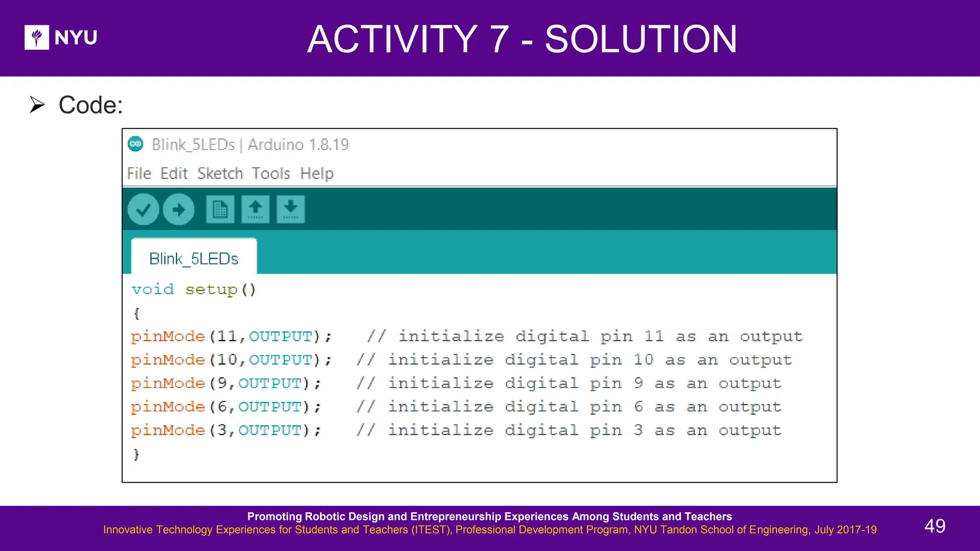Click the Save sketch down-arrow icon
This screenshot has height=551, width=980.
click(290, 209)
